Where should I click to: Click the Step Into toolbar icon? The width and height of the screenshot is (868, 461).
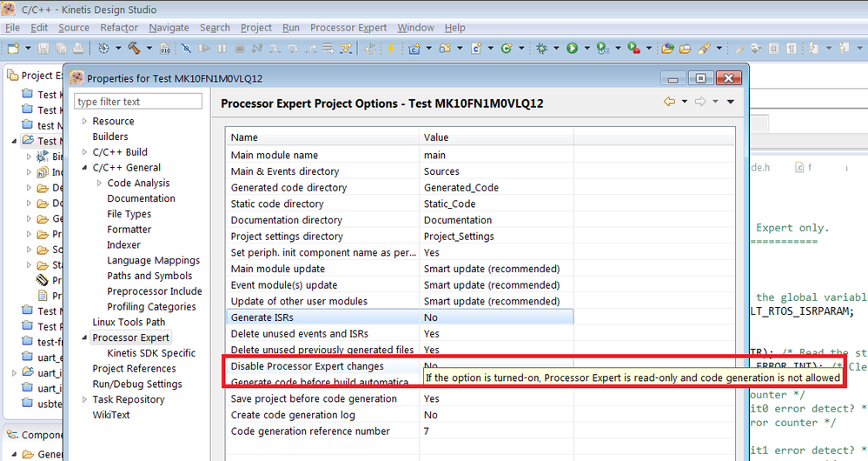click(x=275, y=49)
